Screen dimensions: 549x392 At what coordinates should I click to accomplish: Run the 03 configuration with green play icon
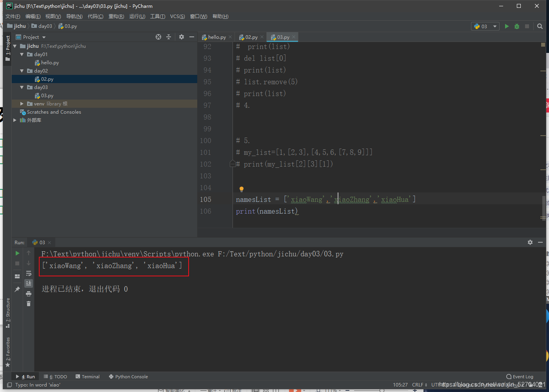(507, 26)
